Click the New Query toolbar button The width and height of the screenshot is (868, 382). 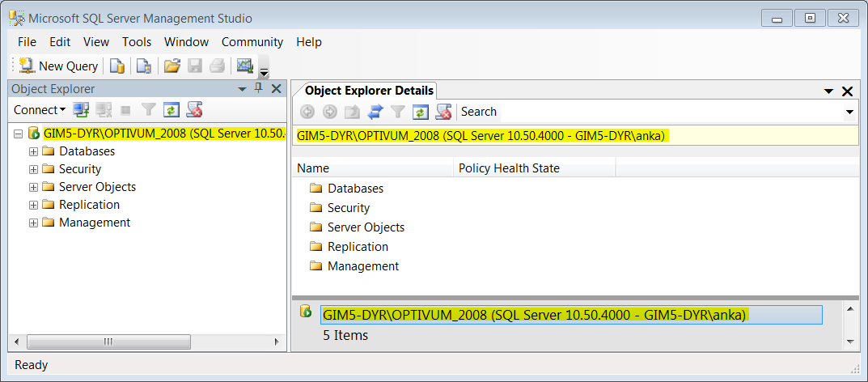click(x=58, y=66)
